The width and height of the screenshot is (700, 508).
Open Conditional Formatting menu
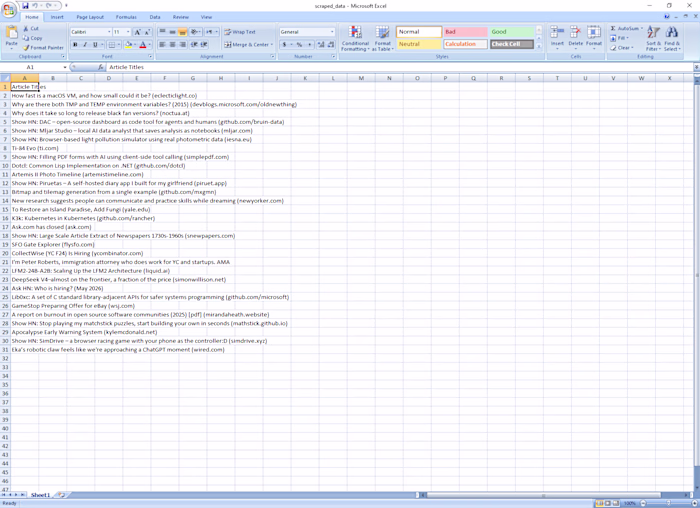pyautogui.click(x=355, y=38)
